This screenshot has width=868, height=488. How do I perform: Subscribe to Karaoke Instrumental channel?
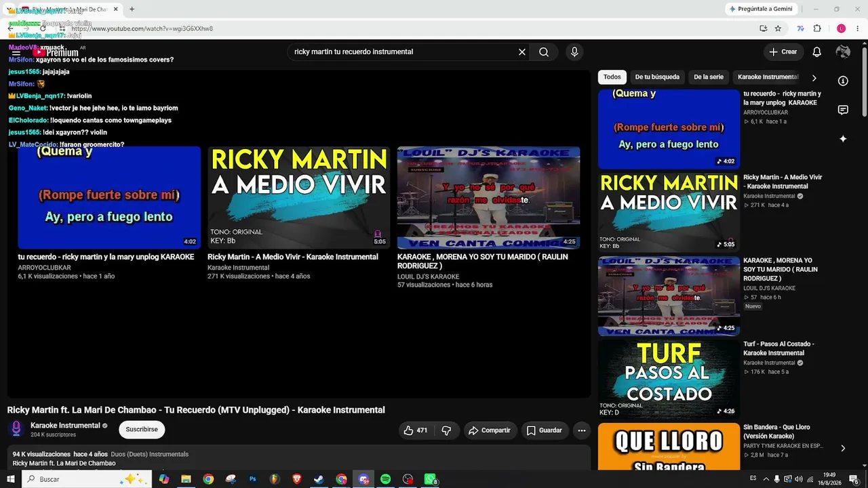click(142, 430)
